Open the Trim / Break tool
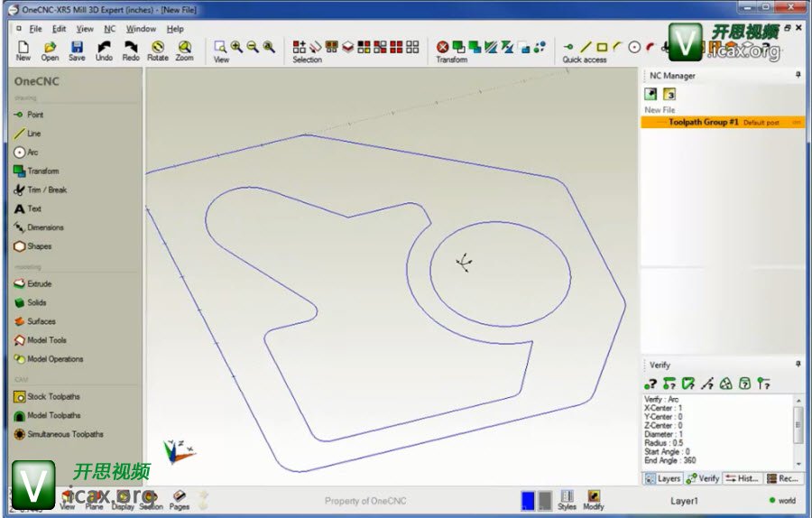The height and width of the screenshot is (518, 812). pyautogui.click(x=41, y=190)
